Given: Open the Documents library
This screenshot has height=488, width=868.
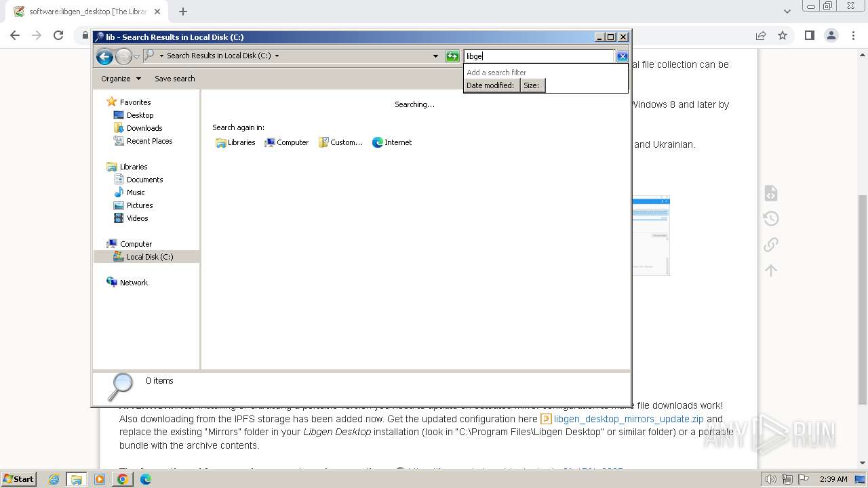Looking at the screenshot, I should [144, 180].
